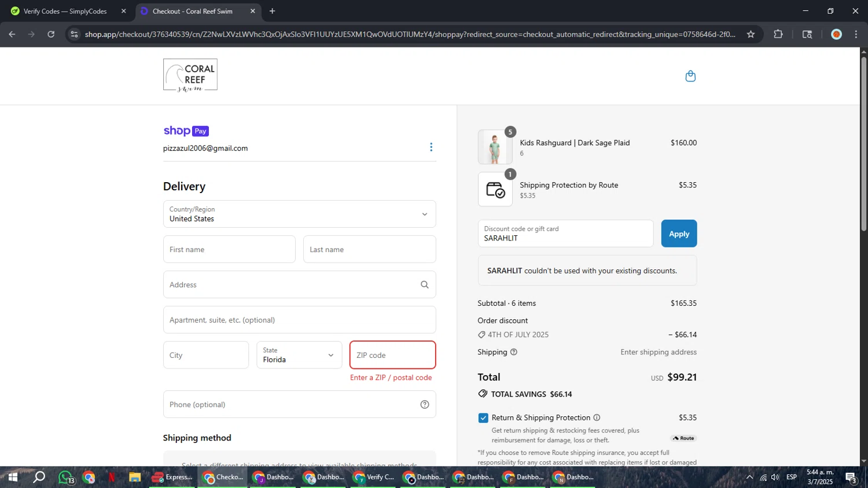Click the Coral Reef Swim logo
The image size is (868, 488).
pos(190,75)
